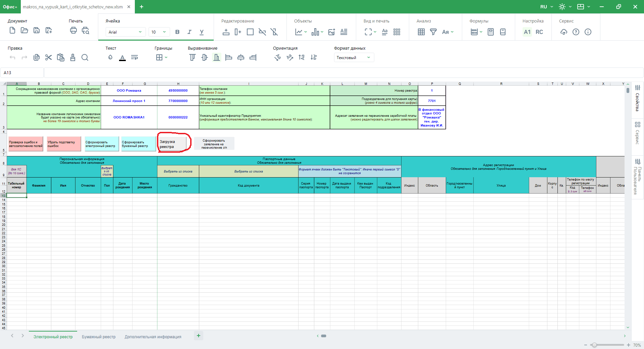Screen dimensions: 644x349
Task: Switch to RC reference style
Action: click(539, 32)
